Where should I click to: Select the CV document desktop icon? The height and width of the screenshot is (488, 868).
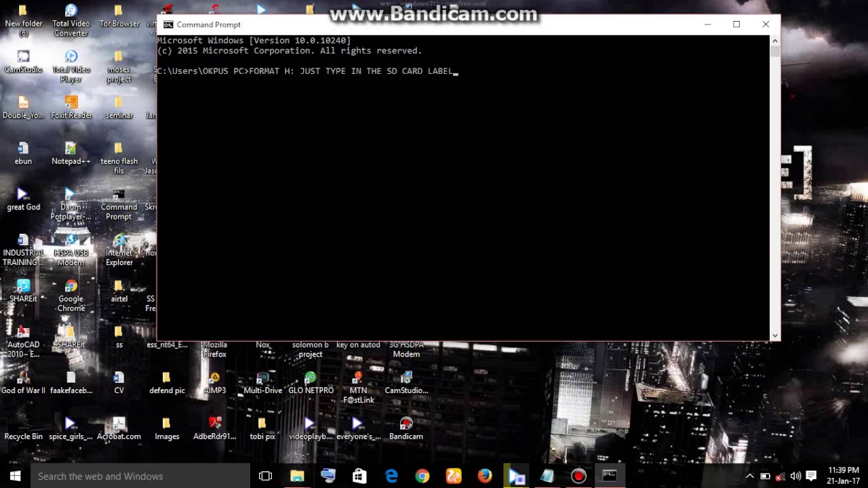tap(119, 383)
